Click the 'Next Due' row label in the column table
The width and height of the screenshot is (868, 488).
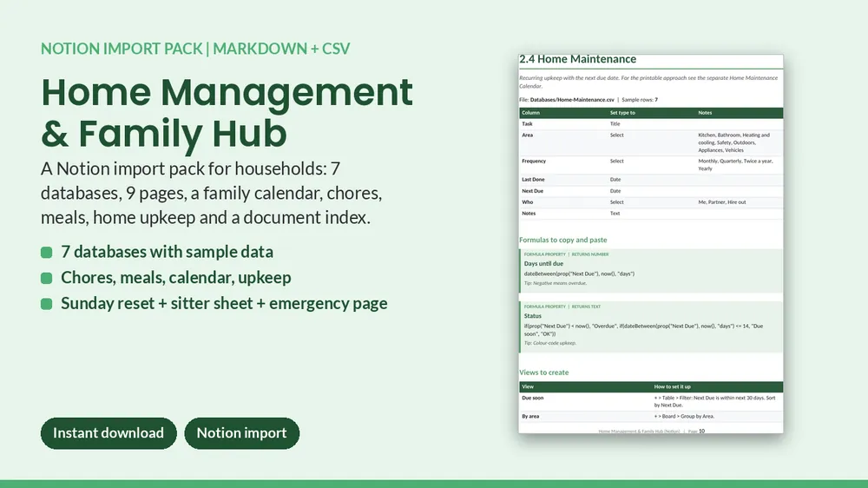coord(532,191)
